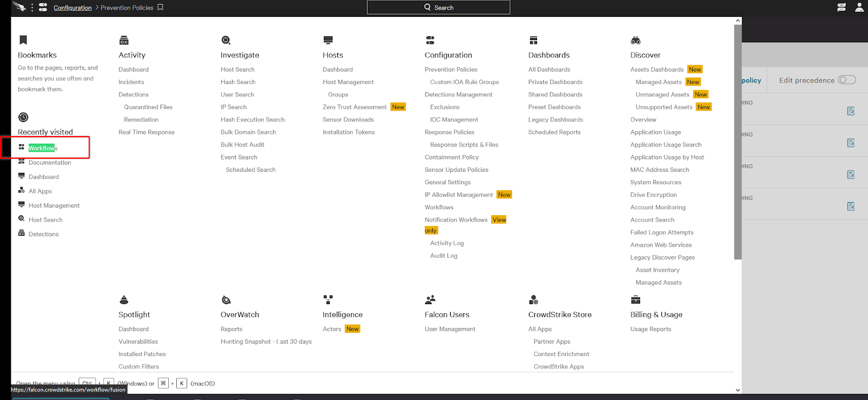Open Incidents under Activity
The width and height of the screenshot is (868, 400).
[x=131, y=82]
